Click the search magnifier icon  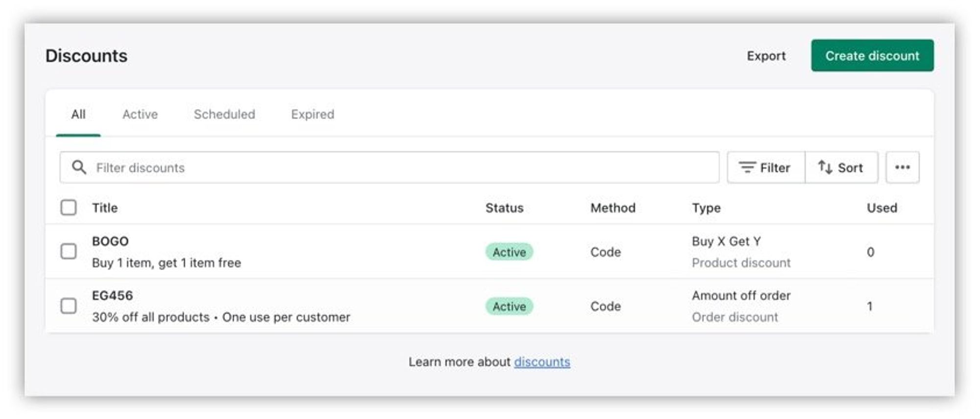click(79, 167)
